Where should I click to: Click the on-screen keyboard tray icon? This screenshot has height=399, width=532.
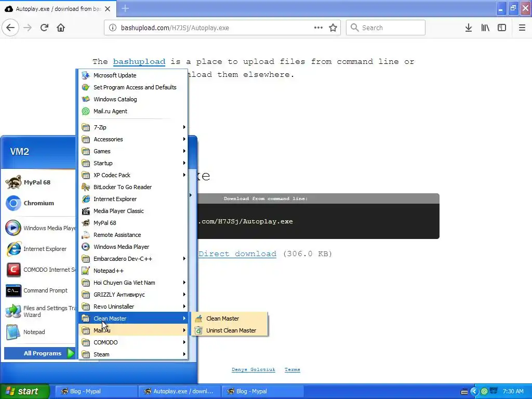pos(464,392)
